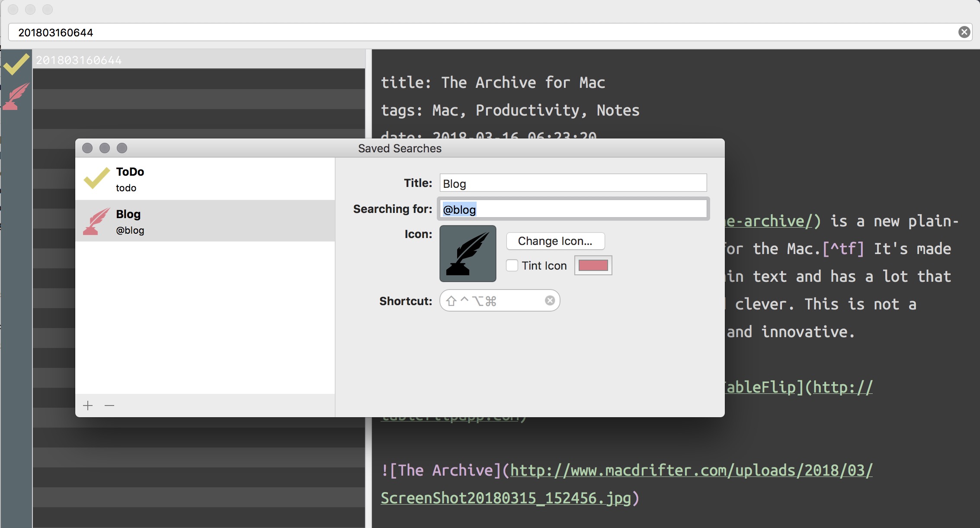Click the Shortcut recorder field
Viewport: 980px width, 528px height.
[x=500, y=300]
